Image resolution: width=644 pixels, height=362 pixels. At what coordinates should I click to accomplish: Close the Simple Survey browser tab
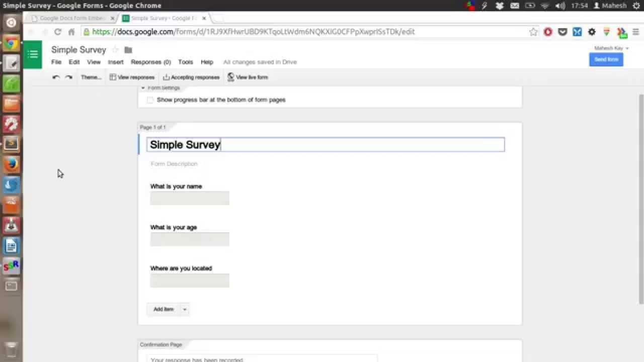(x=204, y=18)
